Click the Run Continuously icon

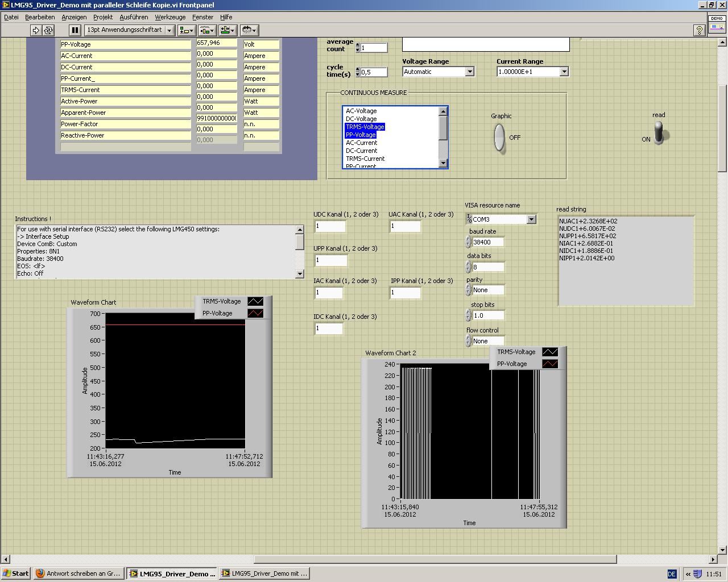48,30
